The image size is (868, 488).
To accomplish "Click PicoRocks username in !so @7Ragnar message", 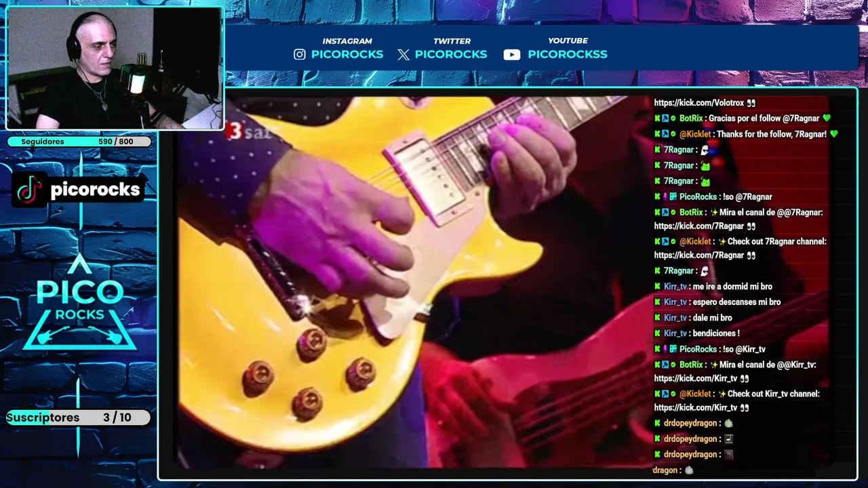I will pos(698,197).
